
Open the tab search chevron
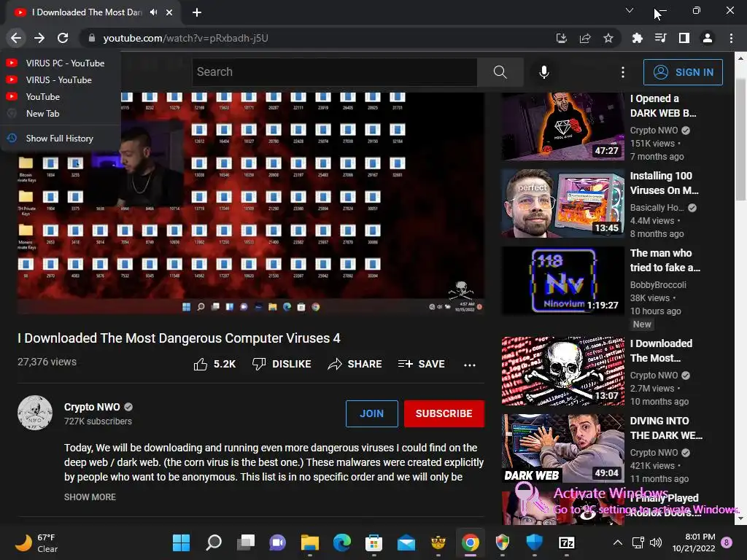click(630, 10)
